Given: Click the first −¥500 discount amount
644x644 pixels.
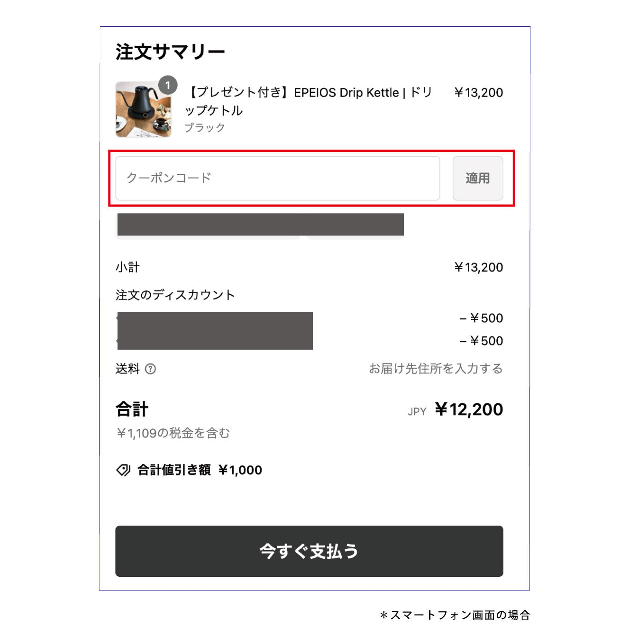Looking at the screenshot, I should click(481, 318).
